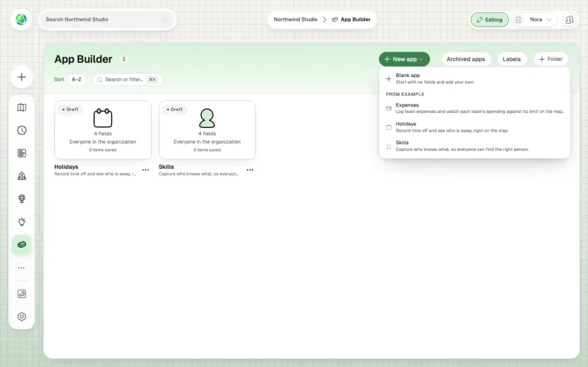Choose the Holidays example from menu
This screenshot has height=367, width=588.
pos(474,127)
